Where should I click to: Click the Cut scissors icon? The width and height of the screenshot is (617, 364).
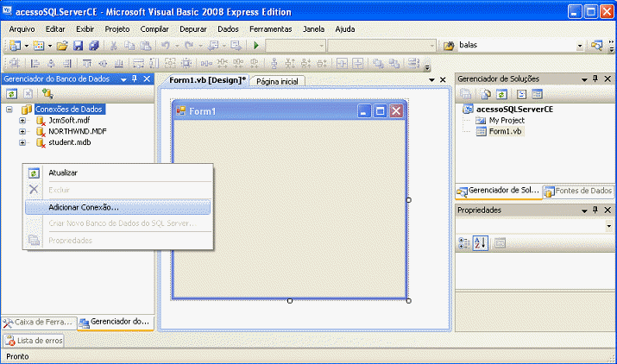(114, 46)
